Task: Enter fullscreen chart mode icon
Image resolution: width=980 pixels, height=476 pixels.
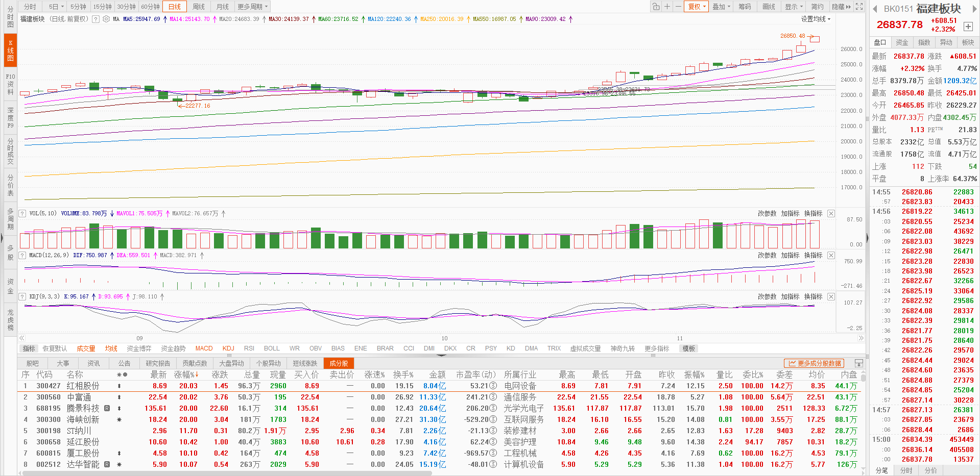Action: pos(859,7)
